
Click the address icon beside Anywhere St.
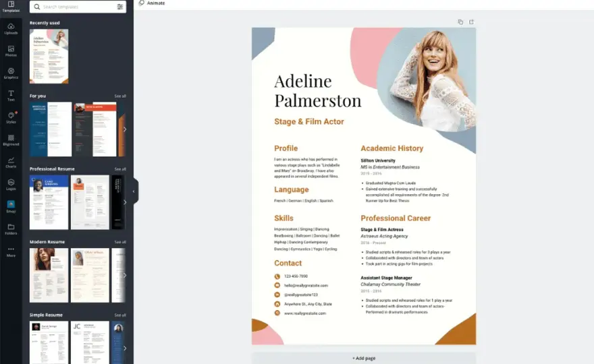coord(277,304)
